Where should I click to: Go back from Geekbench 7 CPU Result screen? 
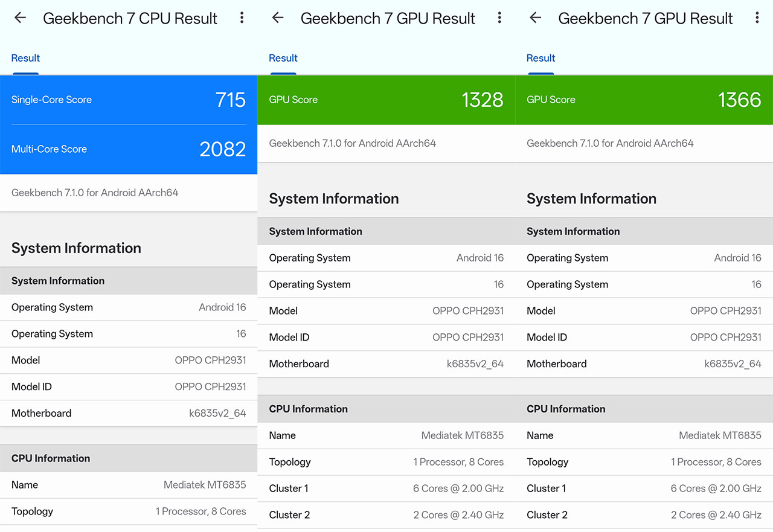pyautogui.click(x=21, y=18)
